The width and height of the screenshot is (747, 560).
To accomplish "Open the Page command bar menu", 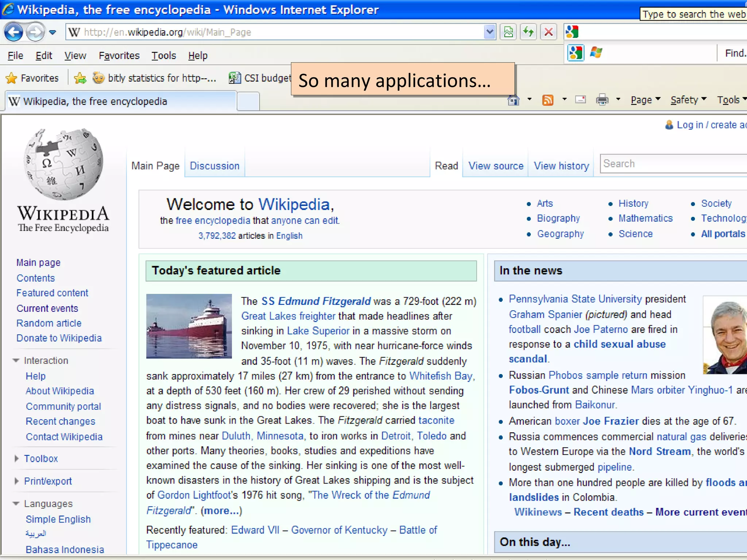I will point(646,100).
